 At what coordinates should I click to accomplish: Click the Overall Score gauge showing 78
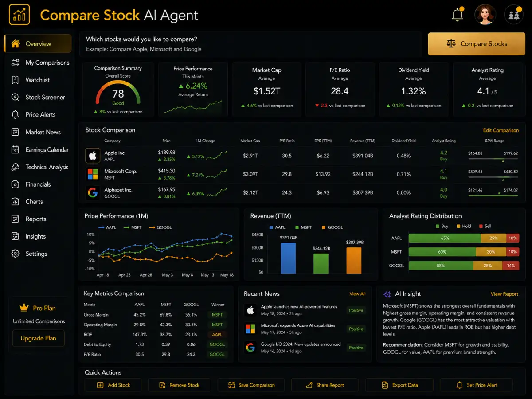118,93
